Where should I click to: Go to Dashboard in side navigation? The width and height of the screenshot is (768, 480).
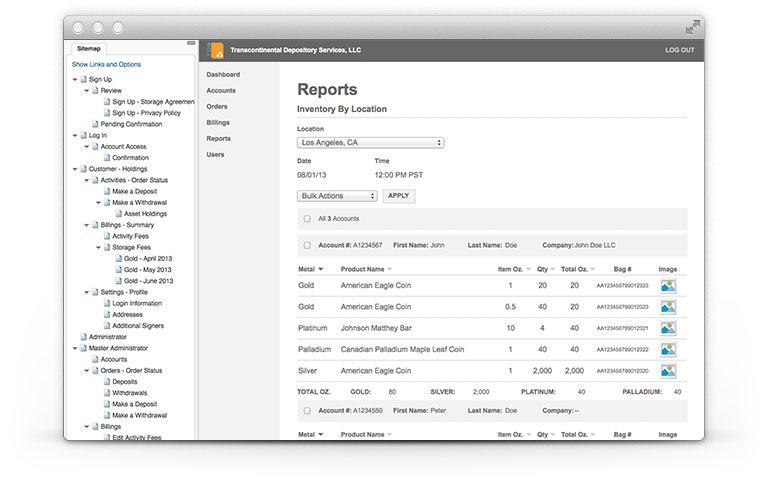tap(223, 74)
